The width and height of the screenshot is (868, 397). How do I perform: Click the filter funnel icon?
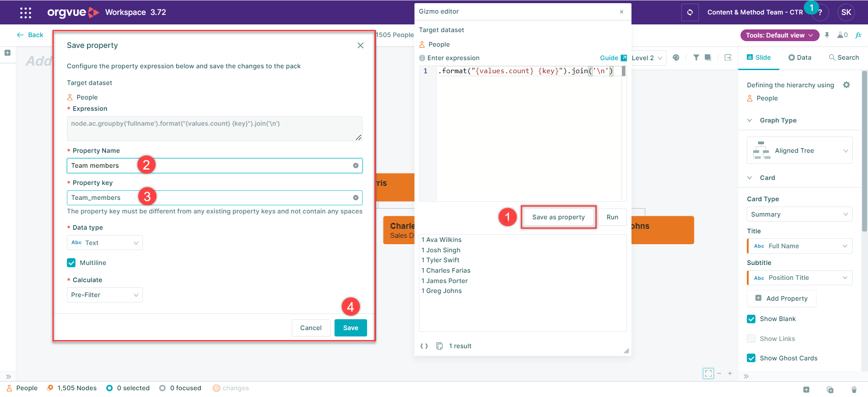click(x=696, y=57)
